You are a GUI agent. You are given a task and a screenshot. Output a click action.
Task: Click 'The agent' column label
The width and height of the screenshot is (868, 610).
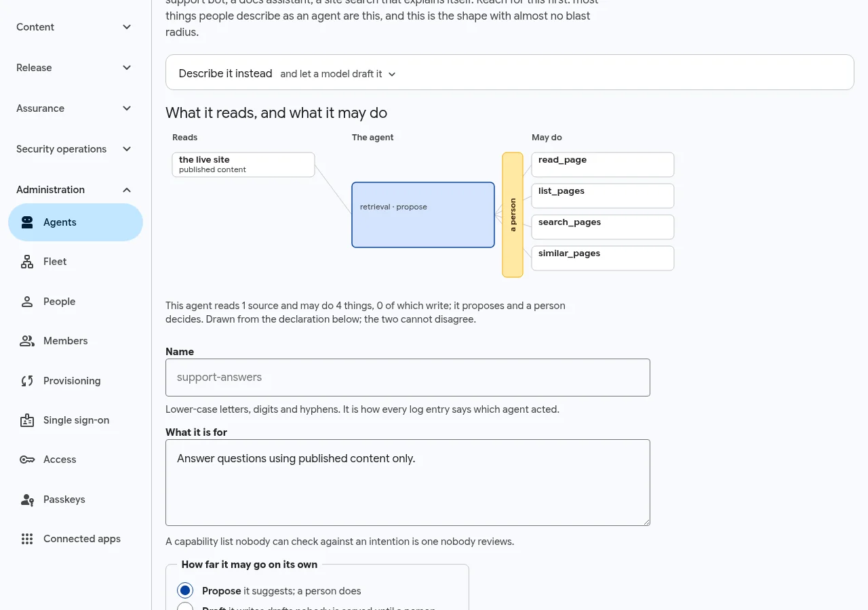373,138
